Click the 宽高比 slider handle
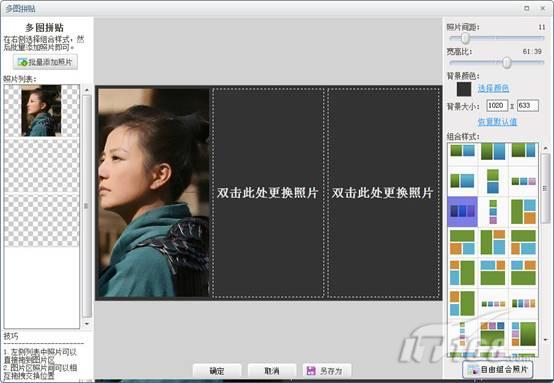The width and height of the screenshot is (554, 383). (x=507, y=63)
